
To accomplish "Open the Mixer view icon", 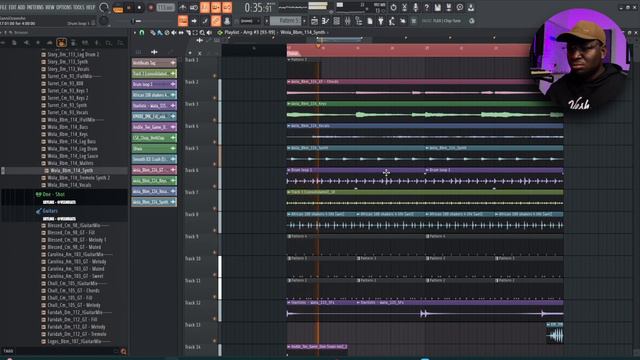I will tap(348, 21).
